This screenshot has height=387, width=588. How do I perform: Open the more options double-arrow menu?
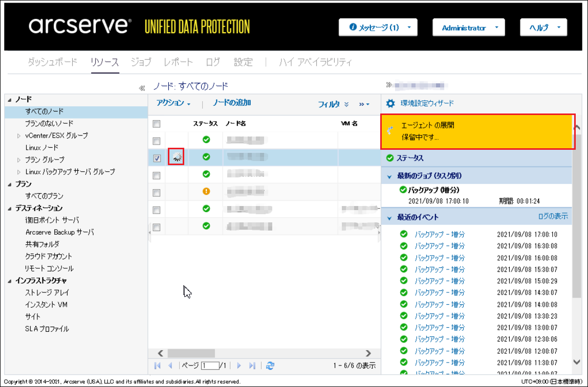coord(364,104)
